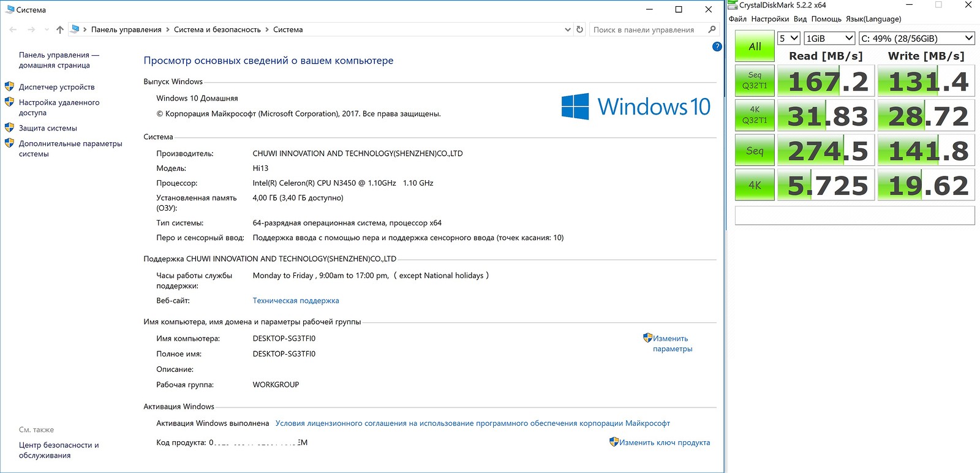The image size is (980, 473).
Task: Open Центр безопасности и обслуживания link
Action: 59,450
